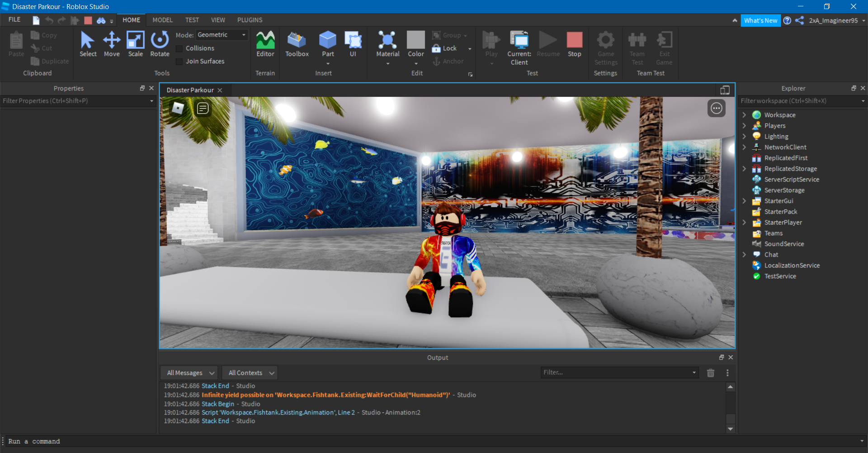The height and width of the screenshot is (453, 868).
Task: Open the Color picker swatch
Action: [x=416, y=40]
